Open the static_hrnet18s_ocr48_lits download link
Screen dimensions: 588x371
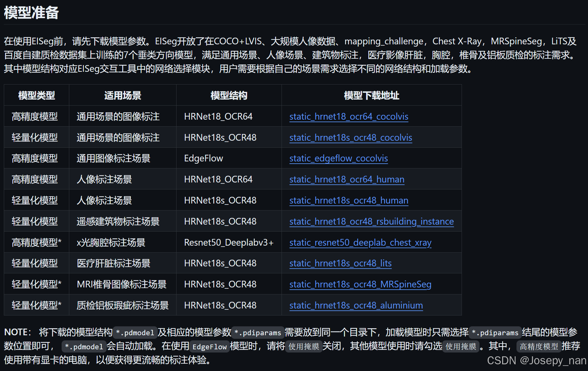pos(340,263)
